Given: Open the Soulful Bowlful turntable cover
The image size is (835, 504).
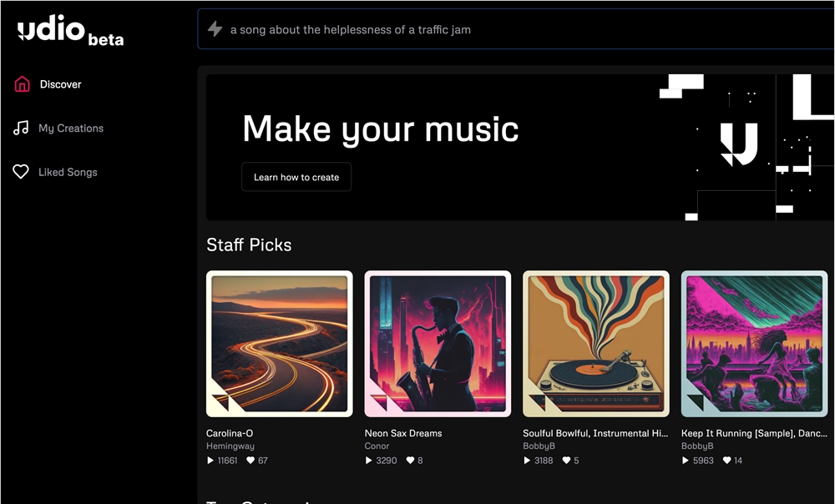Looking at the screenshot, I should point(595,344).
